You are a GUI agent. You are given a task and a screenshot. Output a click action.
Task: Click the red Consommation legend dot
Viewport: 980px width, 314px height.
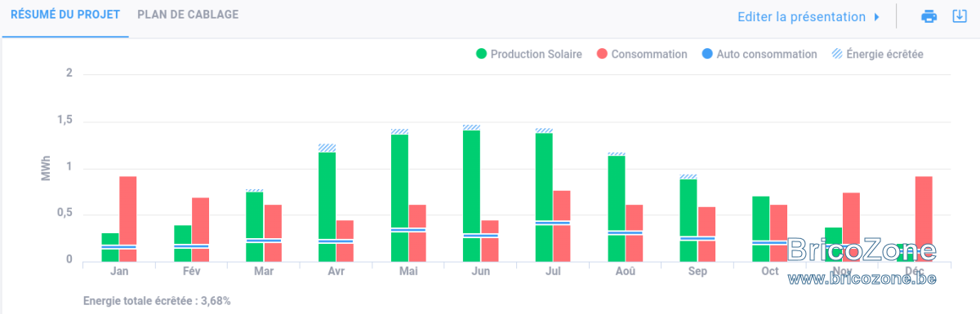[x=602, y=55]
